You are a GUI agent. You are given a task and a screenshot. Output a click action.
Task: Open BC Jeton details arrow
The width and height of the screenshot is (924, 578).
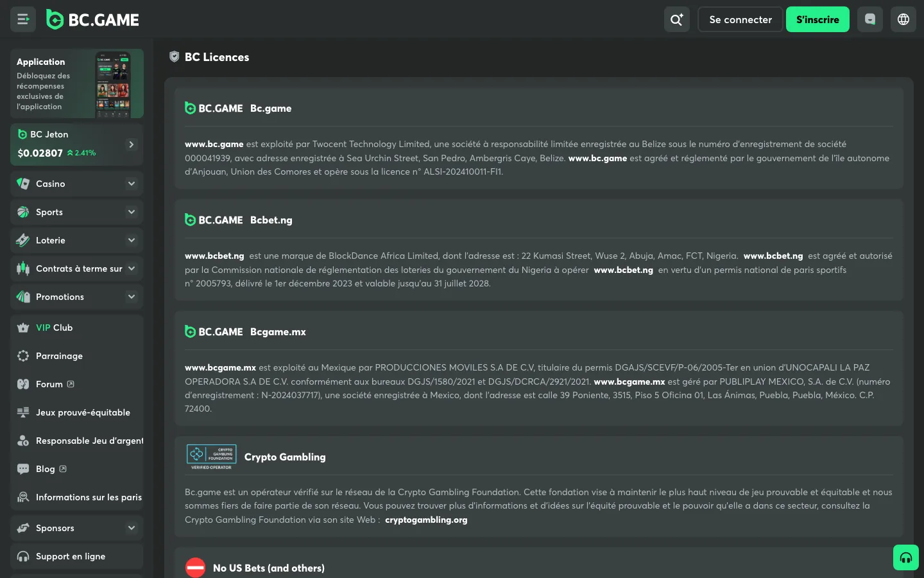(131, 144)
